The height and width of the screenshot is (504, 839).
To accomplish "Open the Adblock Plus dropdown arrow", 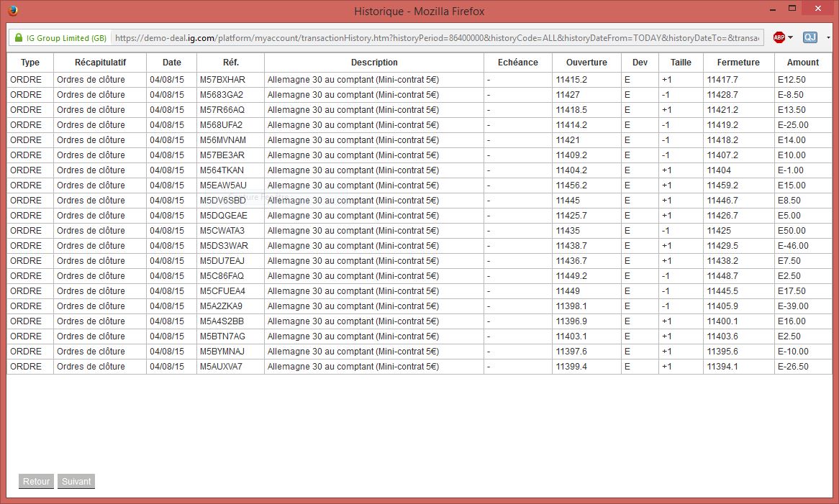I will click(790, 37).
